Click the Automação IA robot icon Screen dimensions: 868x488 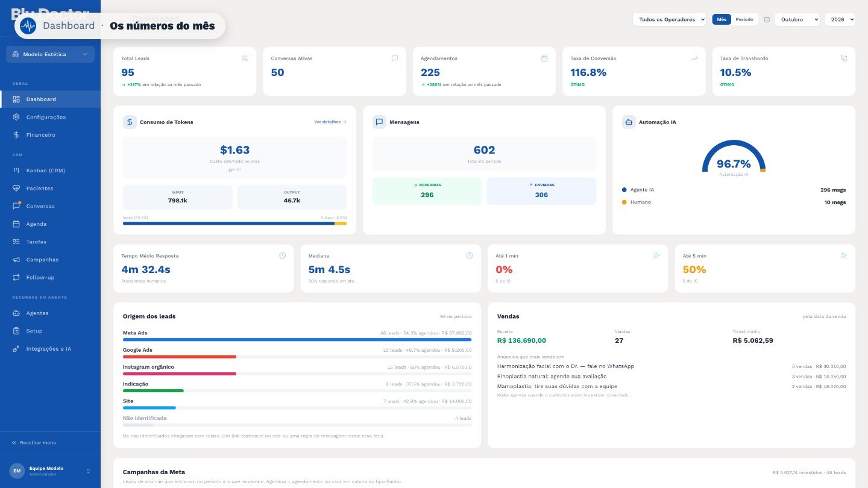(629, 122)
